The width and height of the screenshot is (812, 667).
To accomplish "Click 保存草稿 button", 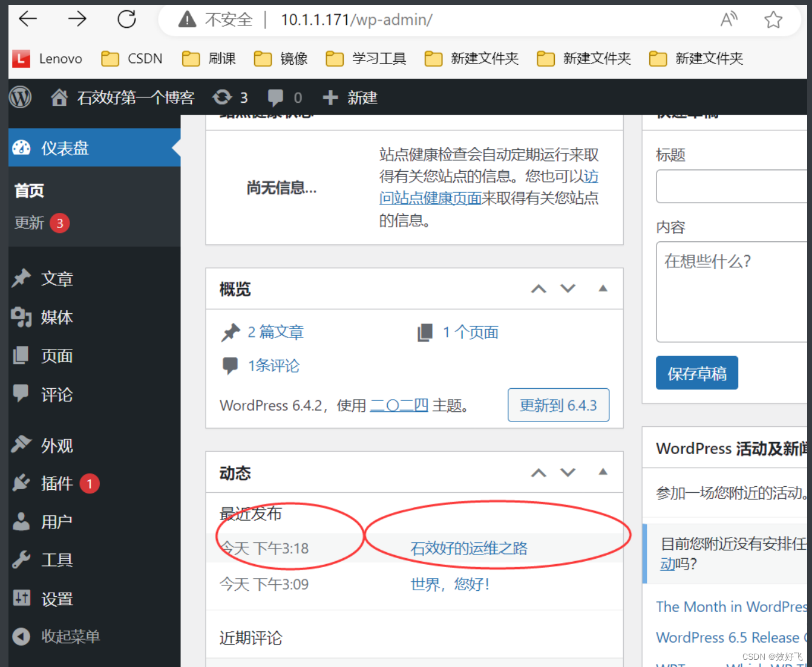I will [697, 373].
